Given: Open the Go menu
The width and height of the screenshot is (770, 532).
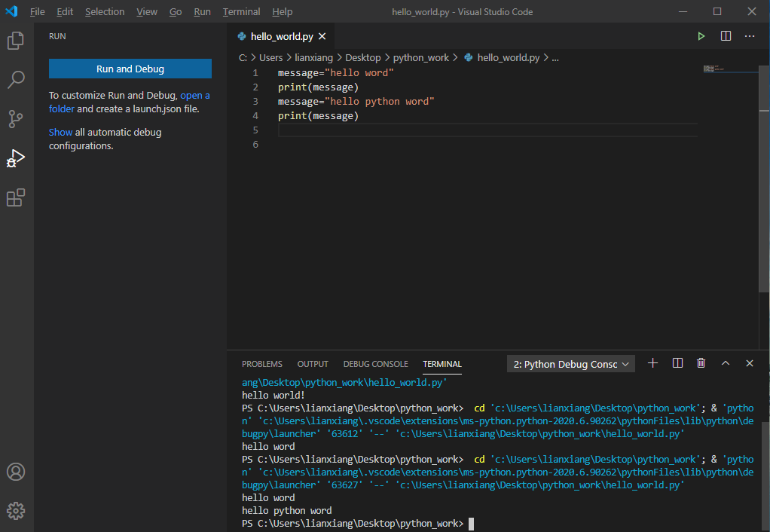Looking at the screenshot, I should pos(176,12).
